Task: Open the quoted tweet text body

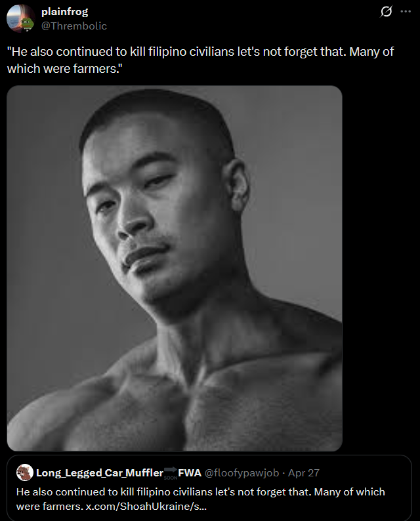Action: [x=200, y=499]
